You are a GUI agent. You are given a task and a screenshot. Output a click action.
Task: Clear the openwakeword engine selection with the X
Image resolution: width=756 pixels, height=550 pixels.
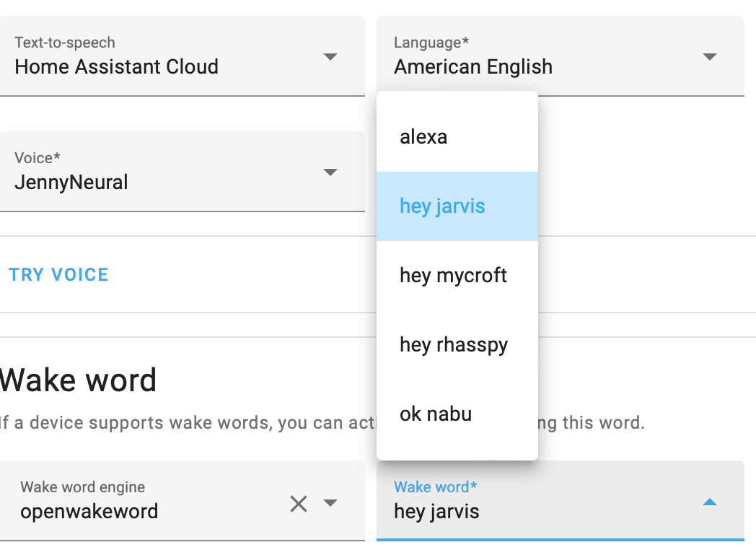pyautogui.click(x=299, y=503)
